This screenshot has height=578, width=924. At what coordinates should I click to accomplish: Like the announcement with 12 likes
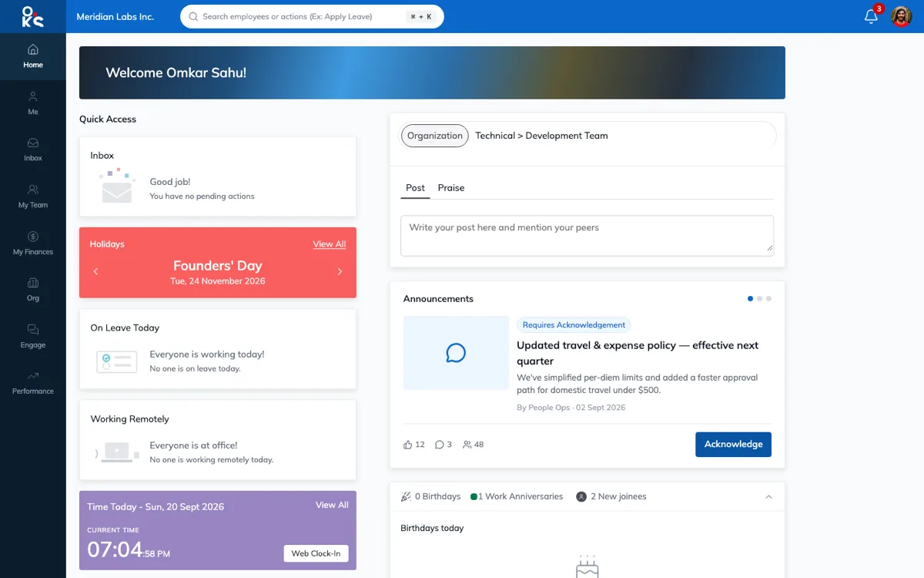pyautogui.click(x=414, y=445)
